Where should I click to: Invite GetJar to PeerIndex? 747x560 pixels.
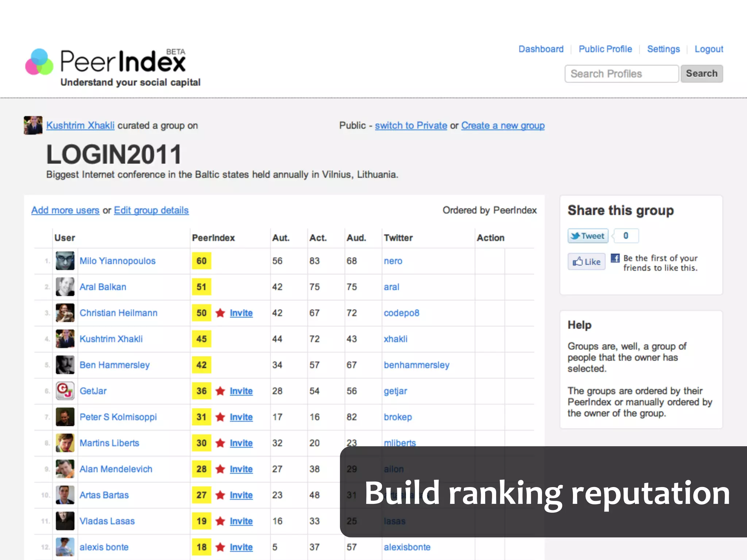(x=241, y=391)
